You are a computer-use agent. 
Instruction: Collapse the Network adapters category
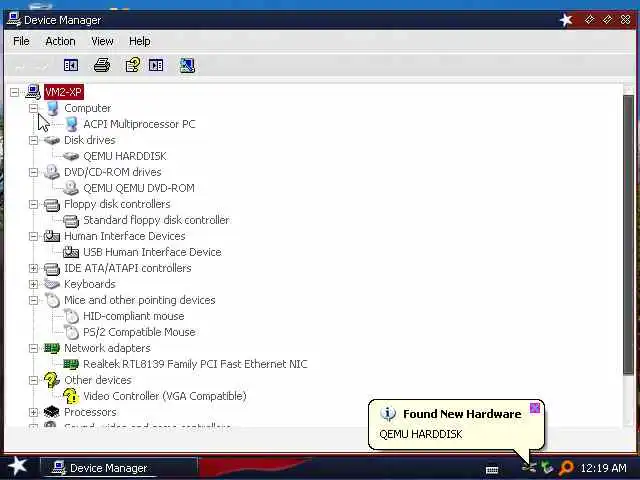click(x=33, y=348)
